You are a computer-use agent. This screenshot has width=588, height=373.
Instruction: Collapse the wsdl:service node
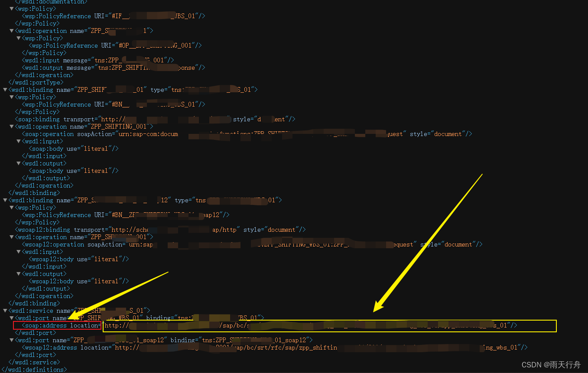[x=5, y=311]
